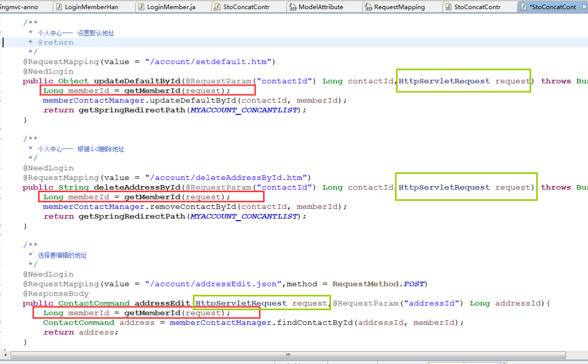The image size is (588, 364).
Task: Click addressEdit method name in declaration
Action: [x=162, y=303]
